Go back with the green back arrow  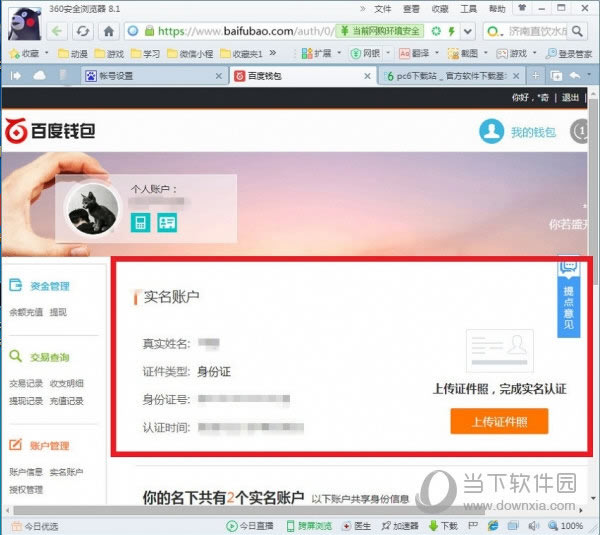tap(57, 31)
